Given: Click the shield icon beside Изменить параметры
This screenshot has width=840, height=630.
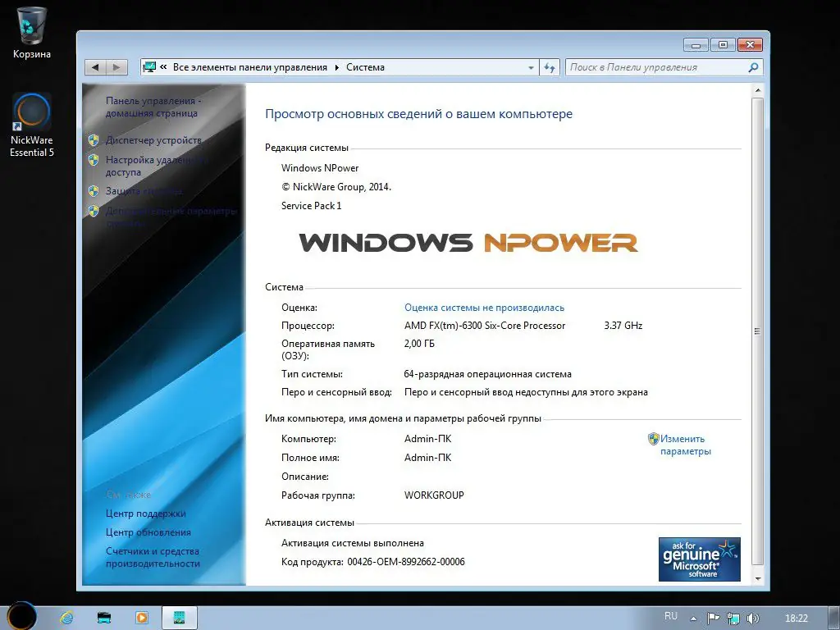Looking at the screenshot, I should coord(653,439).
